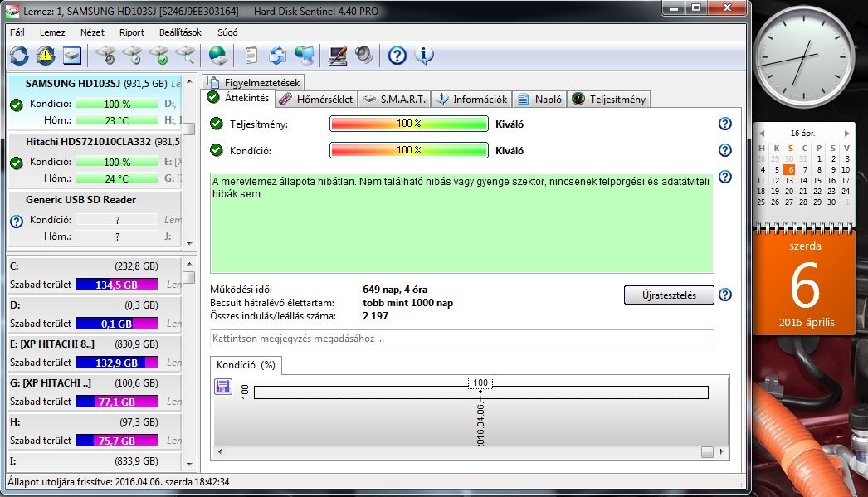Switch to the Teljesítmény tab
Image resolution: width=868 pixels, height=497 pixels.
coord(608,100)
